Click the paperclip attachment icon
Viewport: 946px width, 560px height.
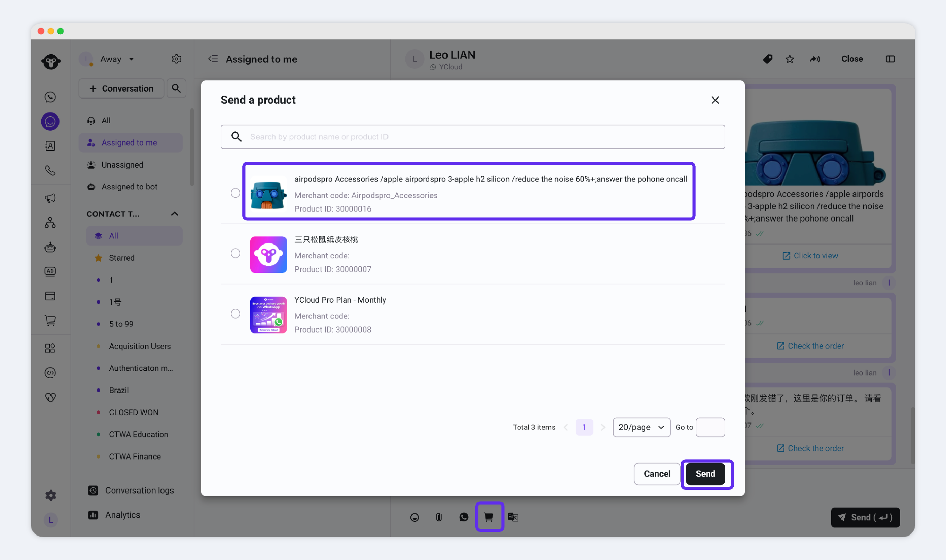click(x=438, y=517)
